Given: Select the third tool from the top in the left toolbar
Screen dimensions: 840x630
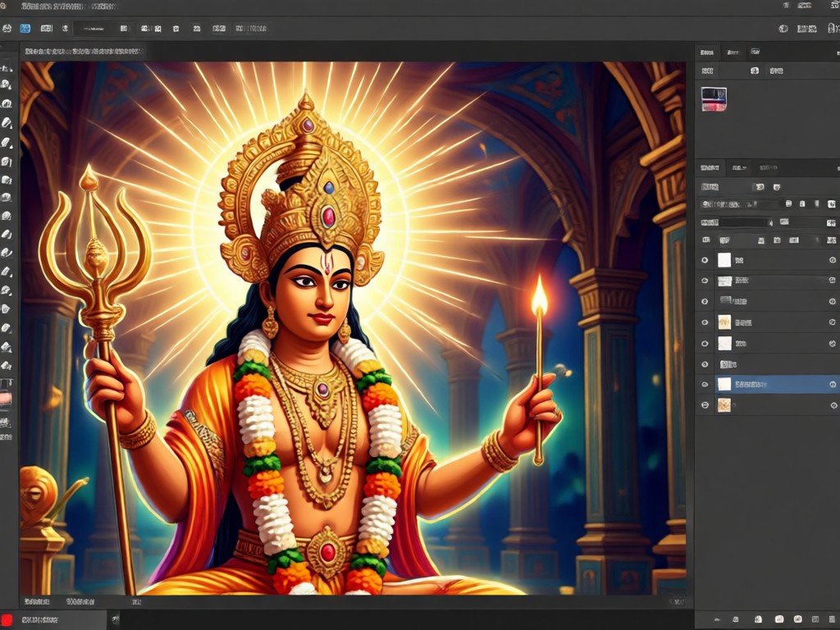Looking at the screenshot, I should 6,103.
